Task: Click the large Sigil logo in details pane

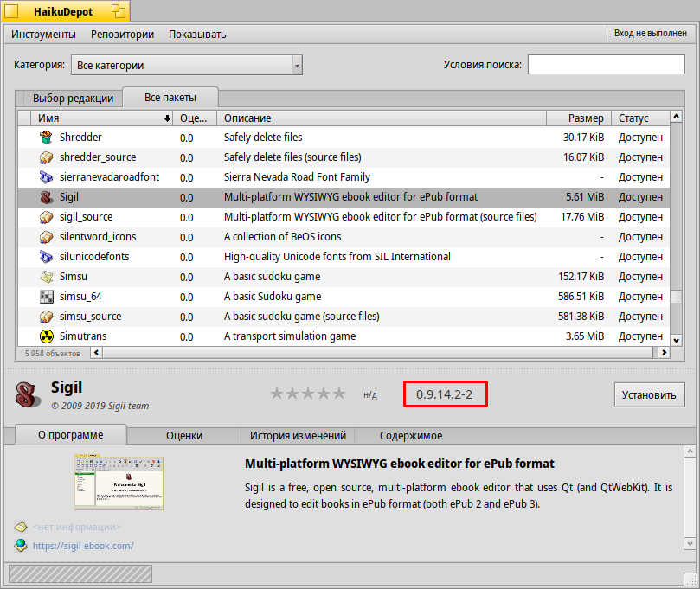Action: click(x=28, y=394)
